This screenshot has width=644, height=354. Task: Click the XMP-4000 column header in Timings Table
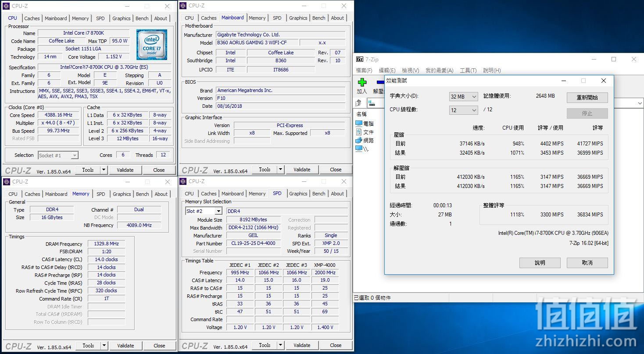click(x=325, y=265)
